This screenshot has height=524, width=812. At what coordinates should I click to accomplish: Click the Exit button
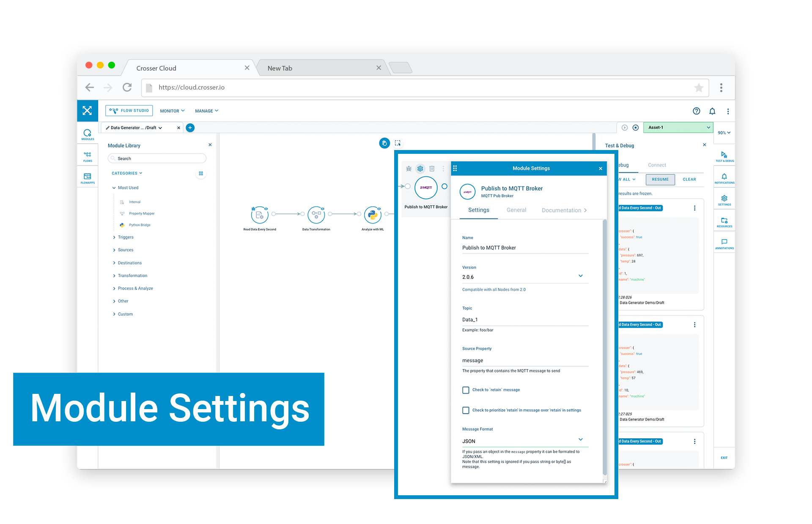tap(724, 458)
